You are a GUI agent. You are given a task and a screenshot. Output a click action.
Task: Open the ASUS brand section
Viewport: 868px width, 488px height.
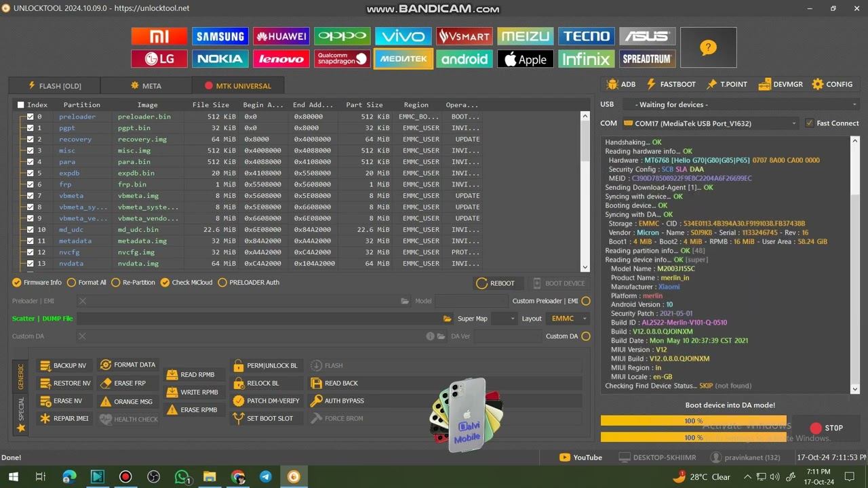[648, 37]
